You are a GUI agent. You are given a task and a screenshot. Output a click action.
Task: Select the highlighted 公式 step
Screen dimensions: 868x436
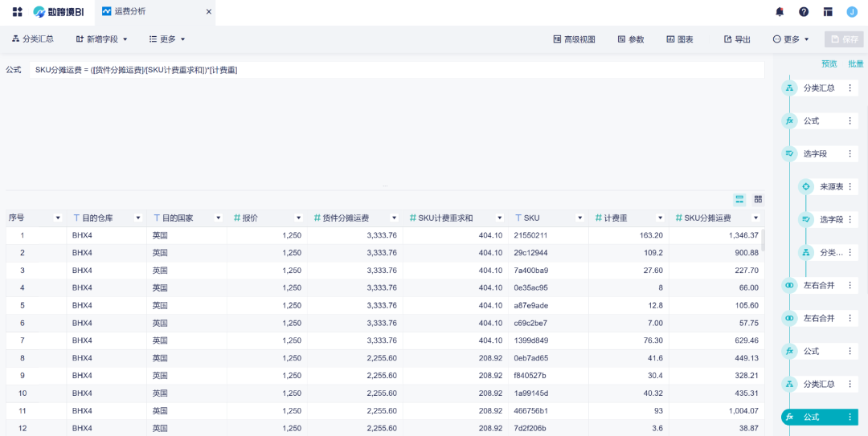tap(820, 418)
